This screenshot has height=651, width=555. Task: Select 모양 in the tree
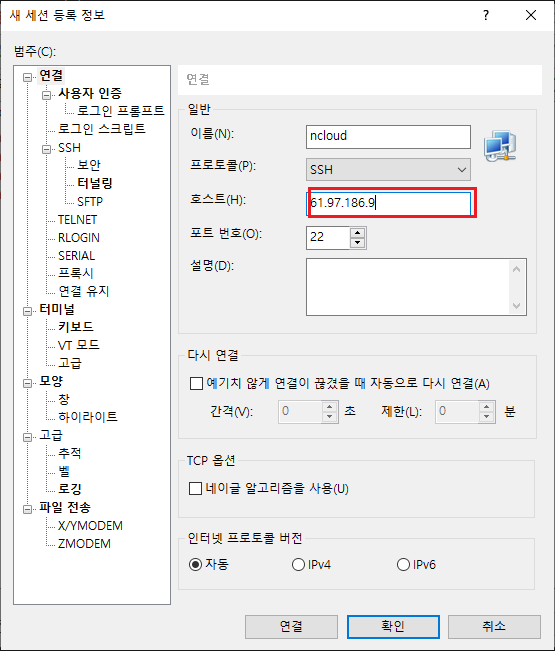[x=51, y=381]
